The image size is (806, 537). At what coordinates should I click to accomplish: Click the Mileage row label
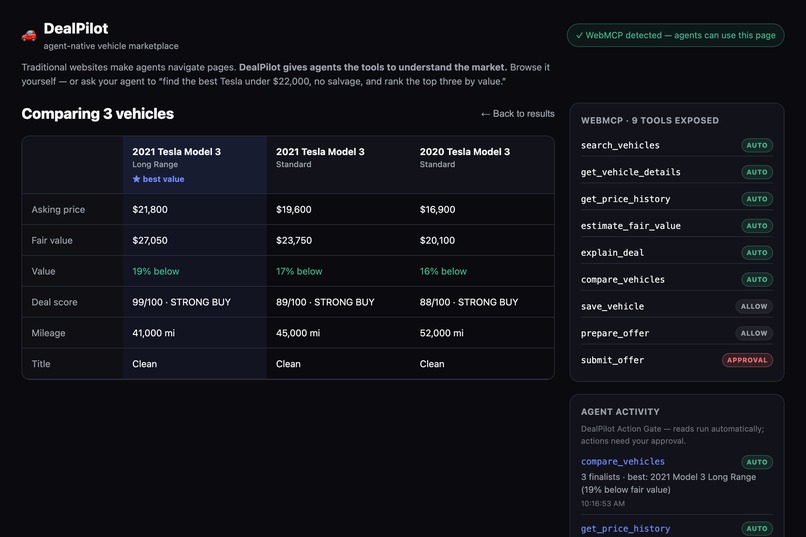pyautogui.click(x=48, y=333)
